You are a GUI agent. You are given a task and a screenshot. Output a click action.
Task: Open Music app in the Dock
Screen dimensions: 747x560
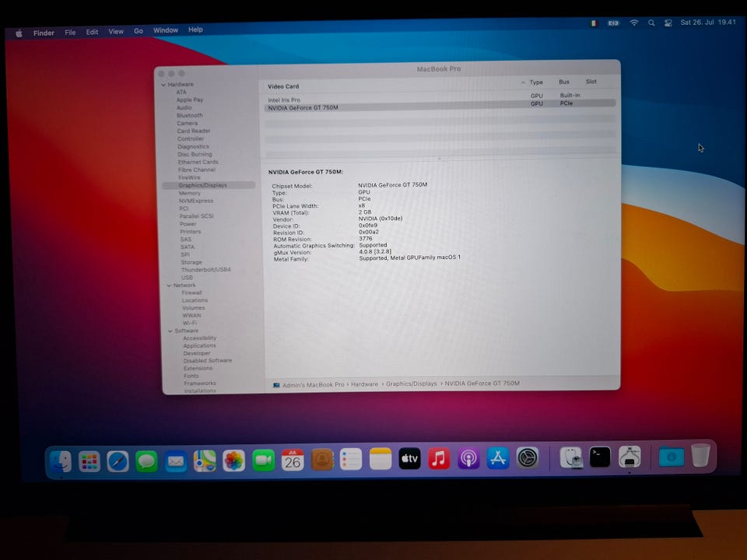439,459
